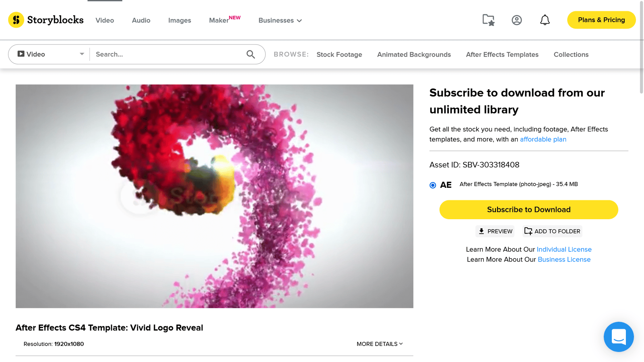The image size is (644, 362).
Task: Open the affordable plan link
Action: pos(543,139)
